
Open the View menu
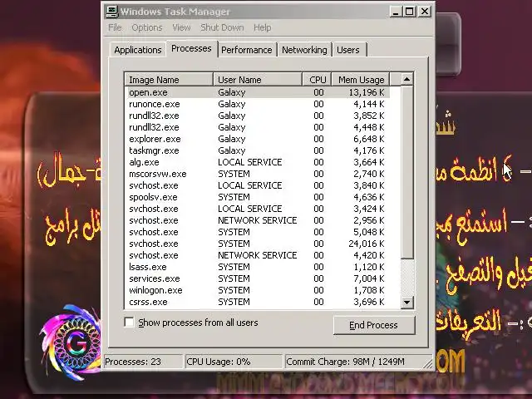coord(181,27)
